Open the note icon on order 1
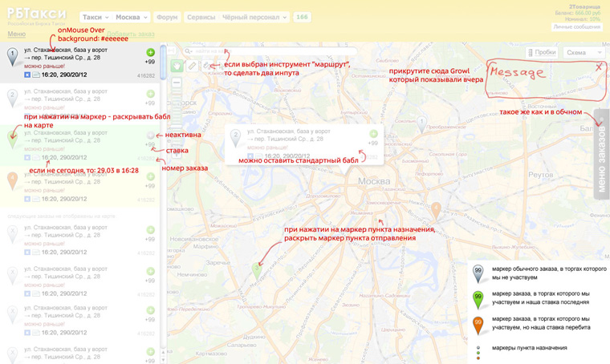Viewport: 610px width, 364px height. click(36, 75)
